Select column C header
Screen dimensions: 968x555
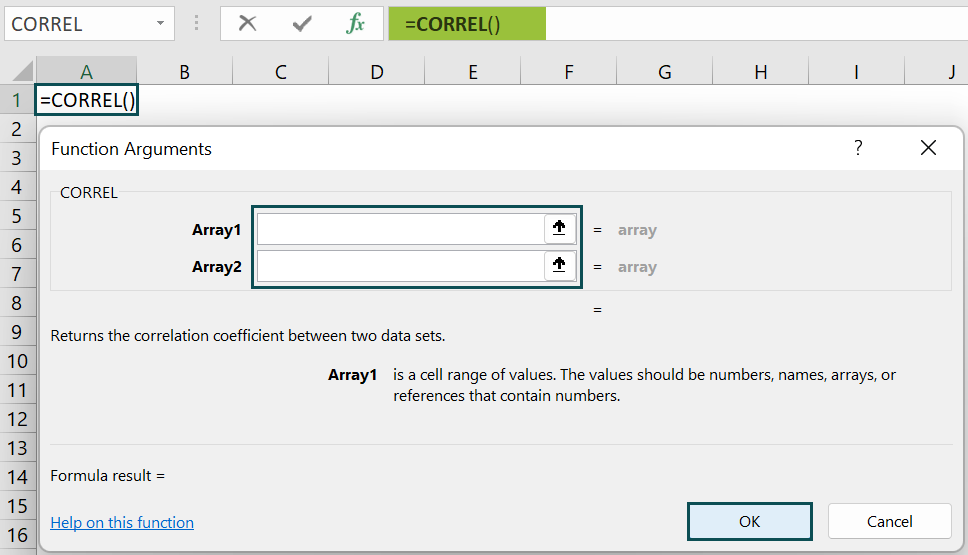pyautogui.click(x=281, y=72)
